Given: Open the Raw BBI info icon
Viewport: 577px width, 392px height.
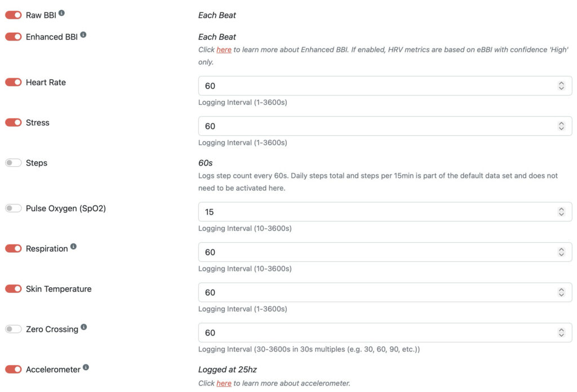Looking at the screenshot, I should pos(61,13).
